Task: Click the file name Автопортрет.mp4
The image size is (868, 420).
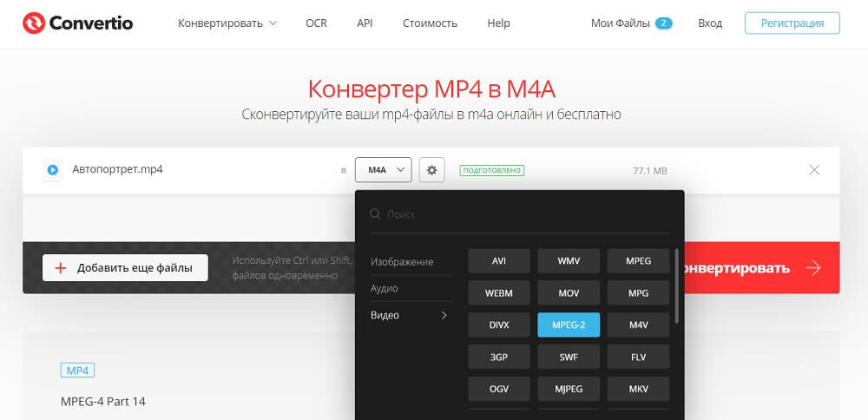Action: (x=117, y=169)
